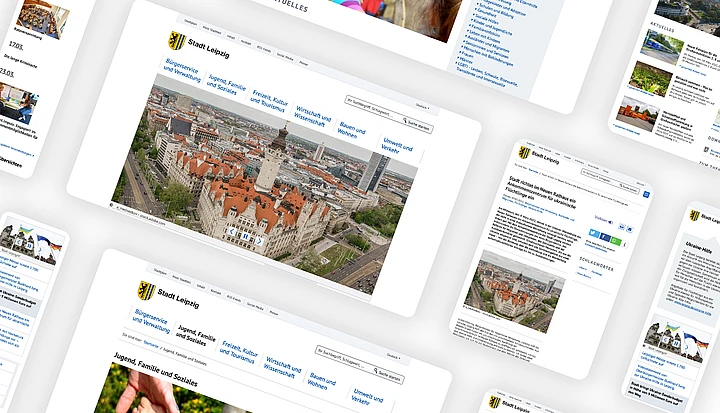Click Suche starten on the Jugend page
This screenshot has width=720, height=413.
coord(387,374)
